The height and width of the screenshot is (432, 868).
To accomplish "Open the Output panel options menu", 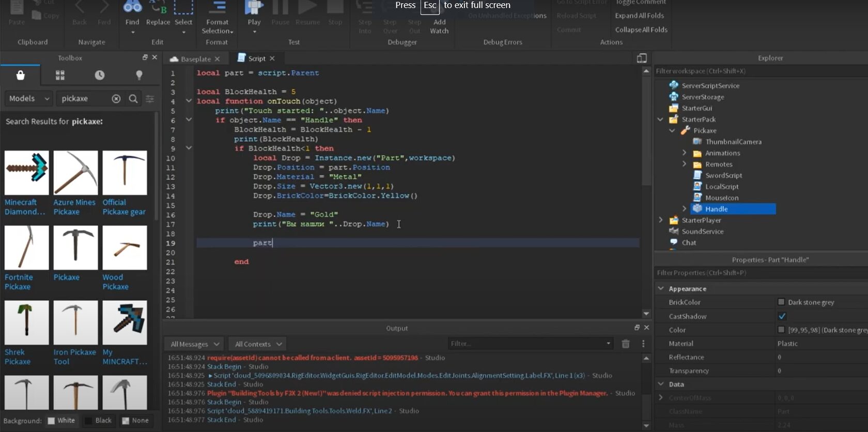I will point(643,344).
